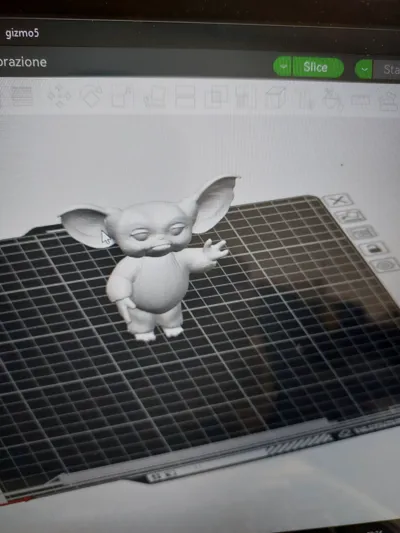Open the Mesh Boolean tool
The width and height of the screenshot is (400, 533).
(215, 97)
